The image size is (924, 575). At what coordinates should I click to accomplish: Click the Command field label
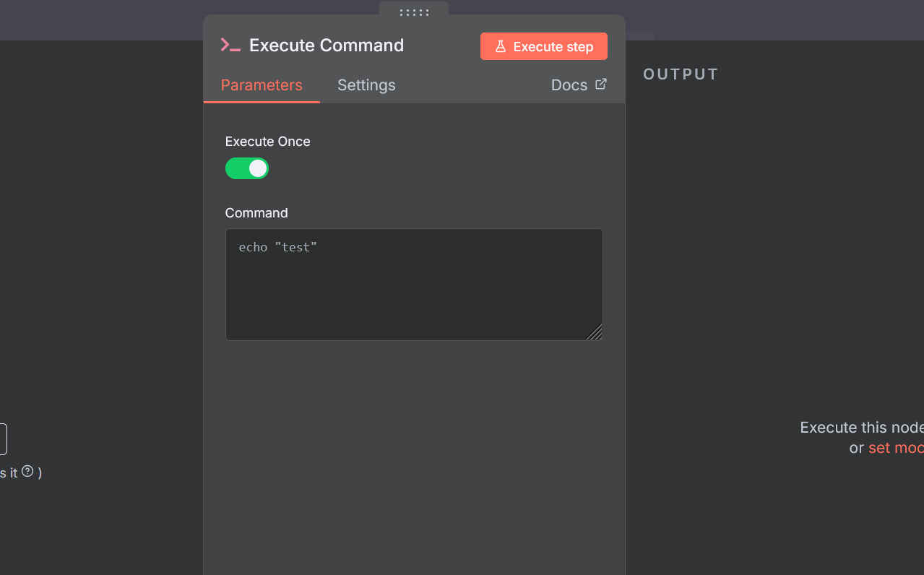click(x=256, y=213)
